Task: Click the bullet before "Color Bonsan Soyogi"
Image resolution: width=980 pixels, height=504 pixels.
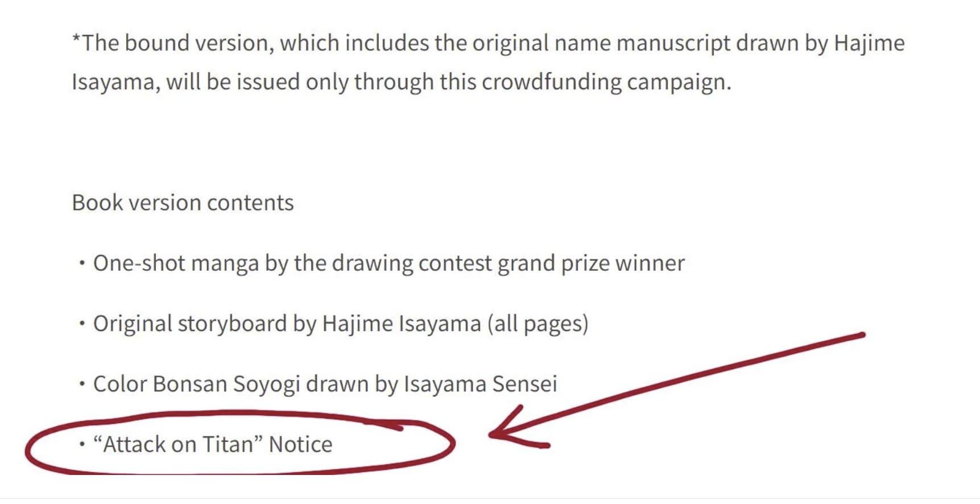Action: pyautogui.click(x=82, y=384)
